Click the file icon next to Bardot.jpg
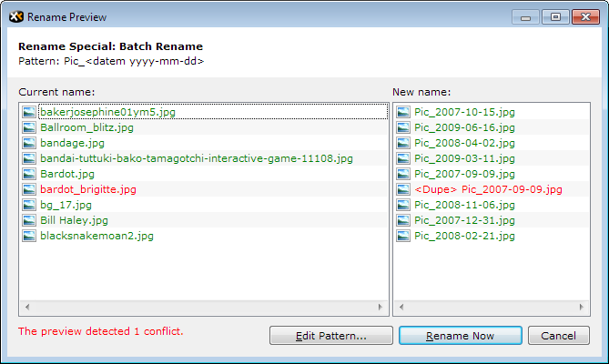This screenshot has width=609, height=364. point(29,174)
